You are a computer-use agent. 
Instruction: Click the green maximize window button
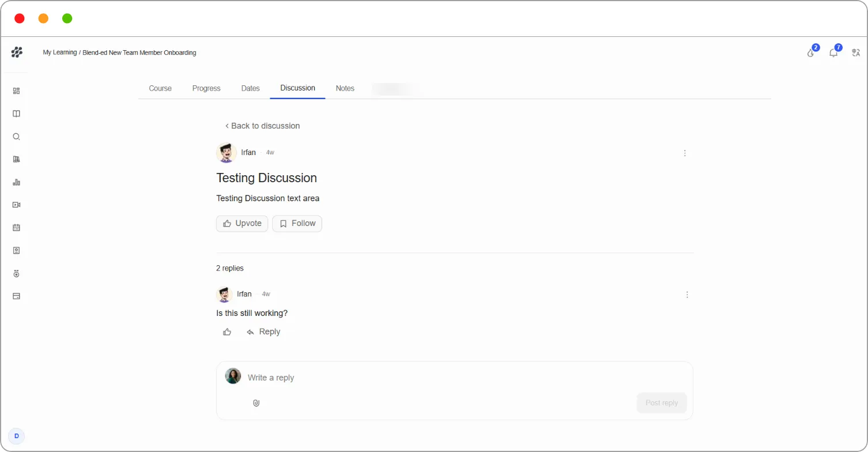(x=67, y=18)
